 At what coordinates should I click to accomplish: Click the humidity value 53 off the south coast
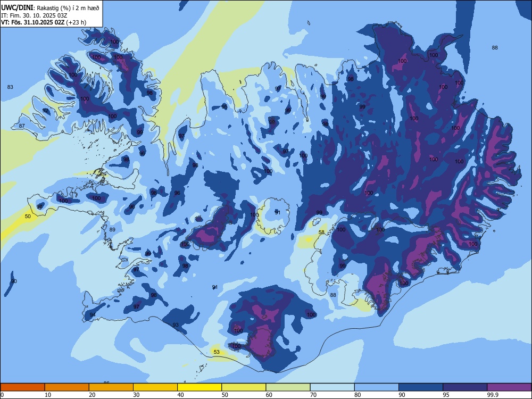(x=217, y=352)
